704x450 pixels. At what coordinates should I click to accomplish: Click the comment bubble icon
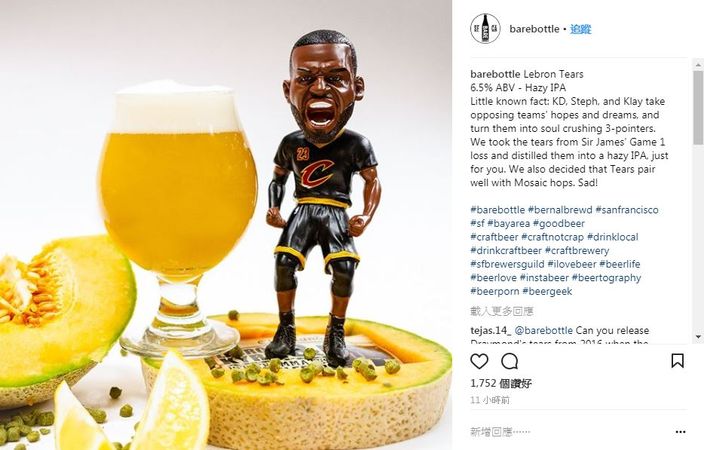510,361
